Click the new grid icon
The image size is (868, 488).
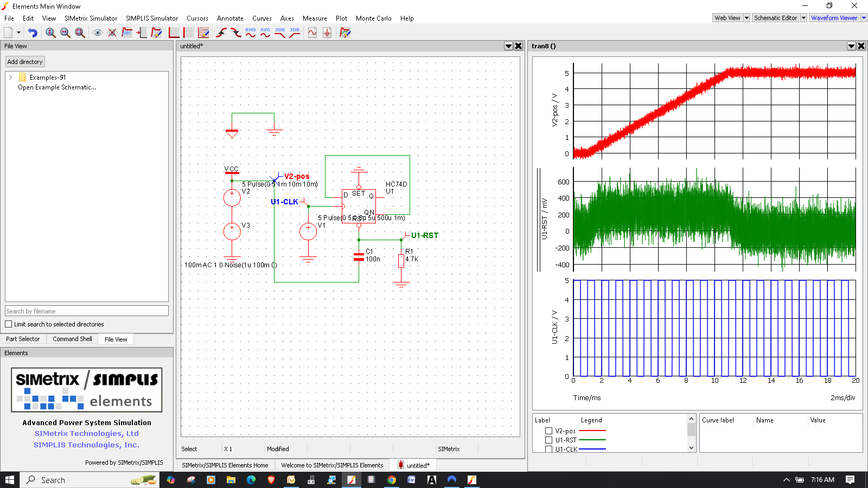click(x=189, y=33)
